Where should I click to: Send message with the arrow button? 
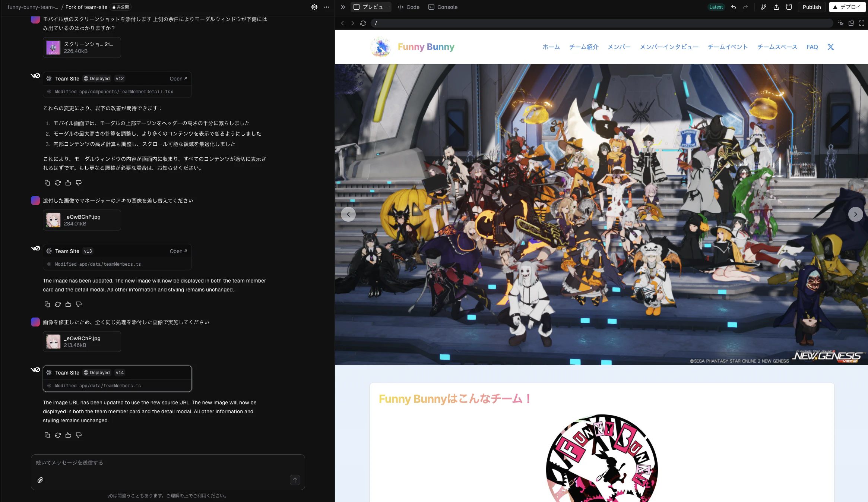click(x=295, y=480)
